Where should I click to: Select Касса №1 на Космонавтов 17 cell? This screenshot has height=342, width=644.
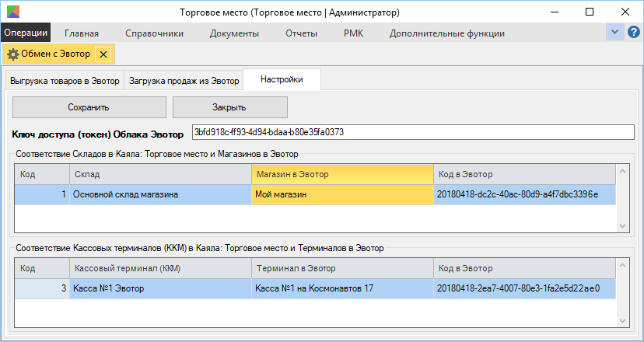coord(342,288)
